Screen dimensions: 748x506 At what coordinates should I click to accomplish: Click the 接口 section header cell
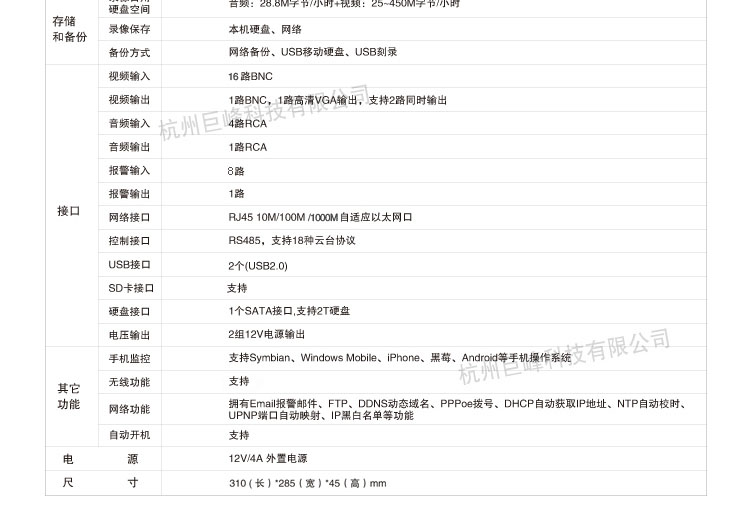(x=68, y=211)
